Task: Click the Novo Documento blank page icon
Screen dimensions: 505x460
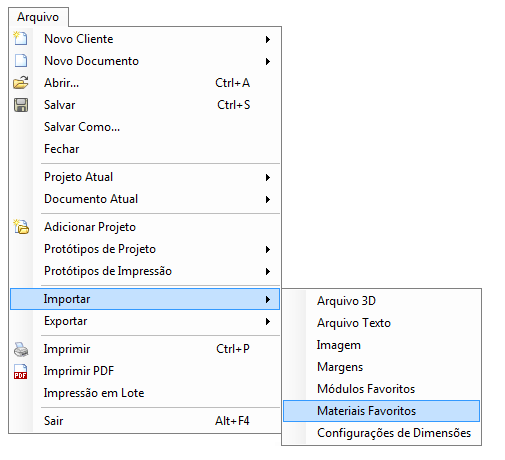Action: pyautogui.click(x=21, y=61)
